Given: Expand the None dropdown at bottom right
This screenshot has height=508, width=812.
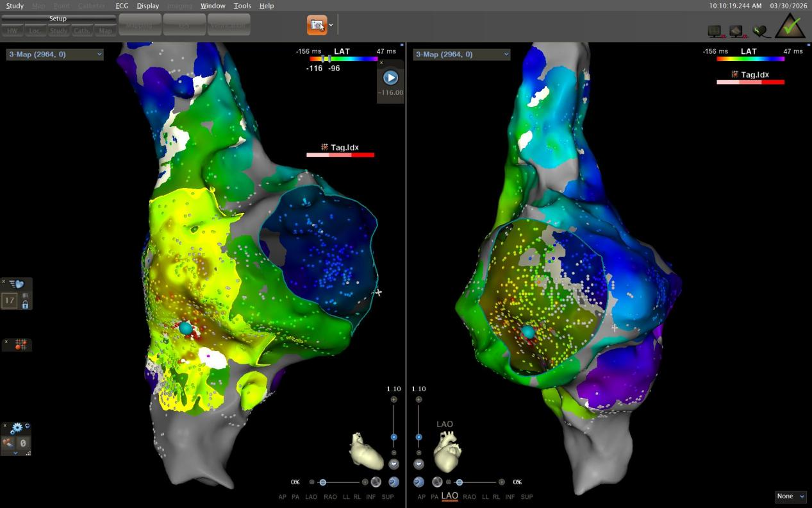Looking at the screenshot, I should pos(790,496).
